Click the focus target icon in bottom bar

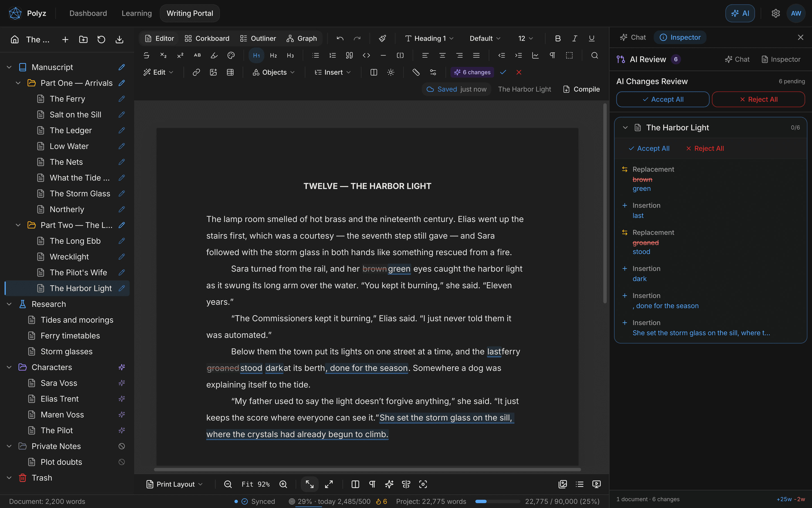(x=423, y=484)
